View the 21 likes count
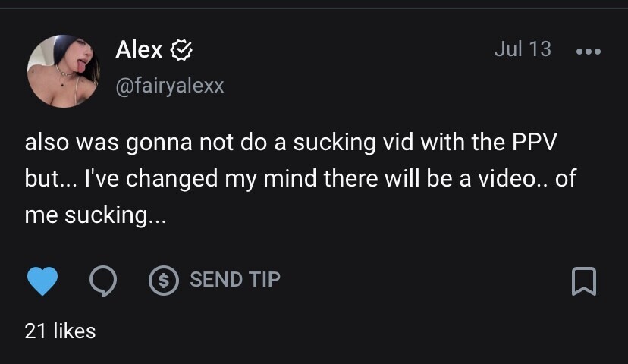Viewport: 628px width, 364px height. coord(60,331)
